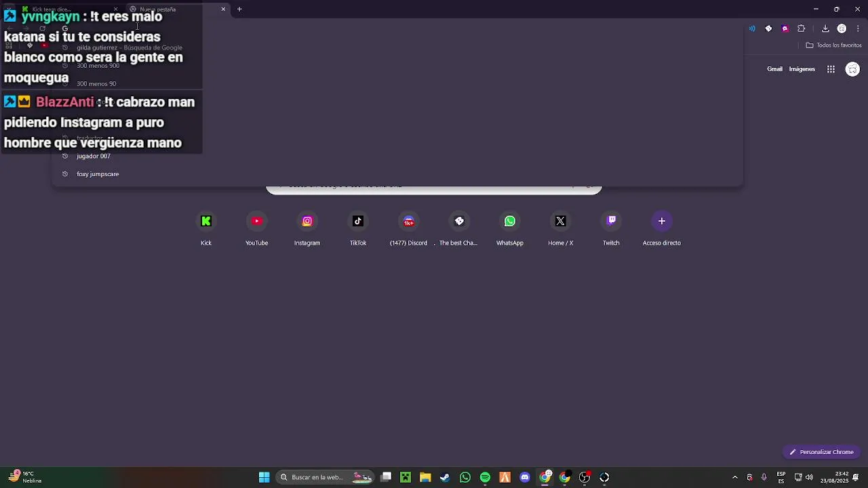Open Steam from taskbar
The width and height of the screenshot is (868, 488).
pyautogui.click(x=445, y=477)
